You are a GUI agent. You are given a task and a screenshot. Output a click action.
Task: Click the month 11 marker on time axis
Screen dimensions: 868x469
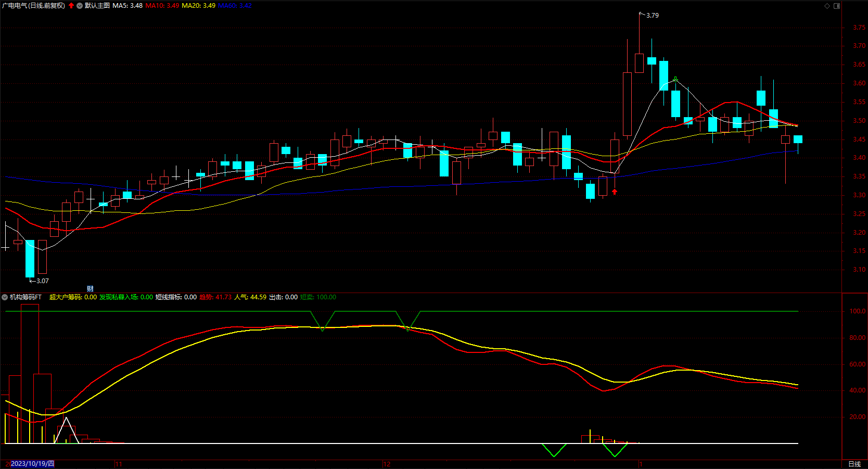coord(119,464)
